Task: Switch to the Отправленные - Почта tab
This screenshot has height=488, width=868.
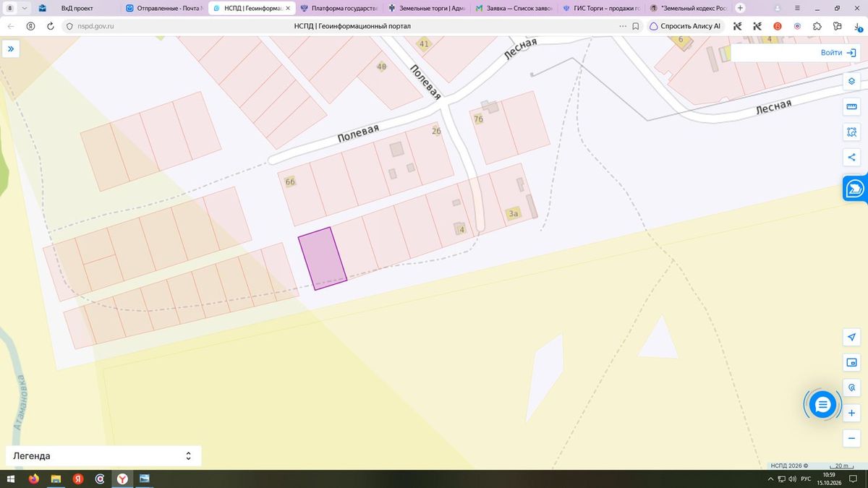Action: point(164,8)
